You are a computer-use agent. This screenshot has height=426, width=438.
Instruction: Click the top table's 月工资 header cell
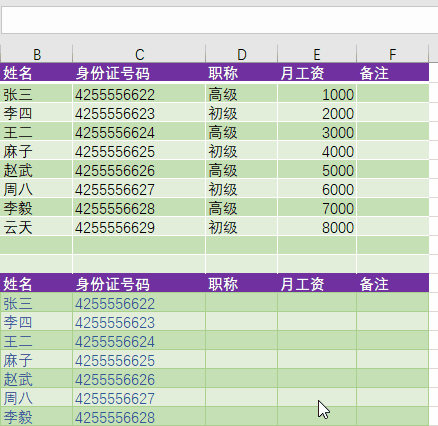(x=317, y=72)
